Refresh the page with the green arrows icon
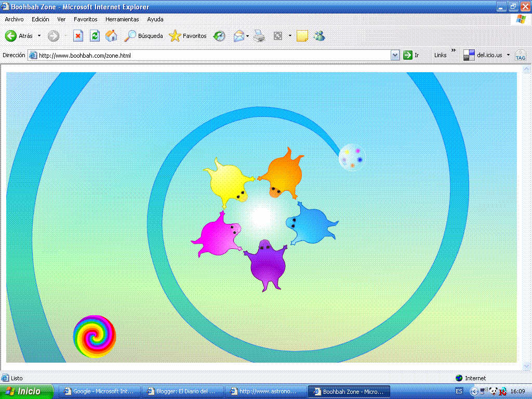The width and height of the screenshot is (532, 399). (x=95, y=36)
